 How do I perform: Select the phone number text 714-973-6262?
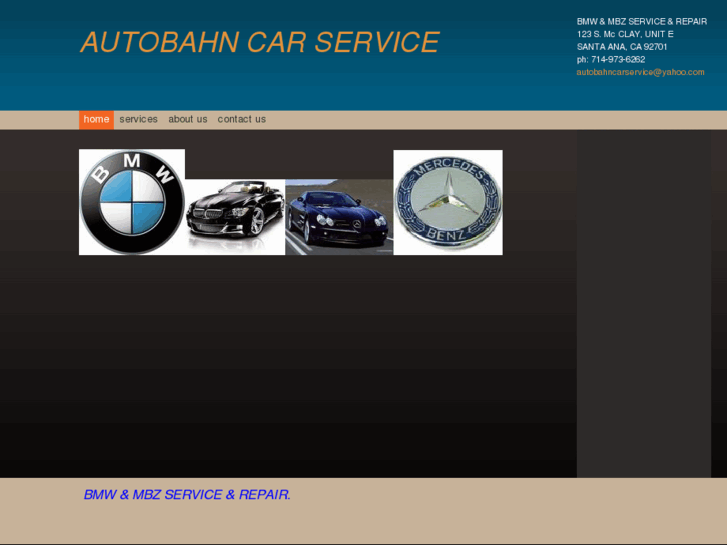(618, 60)
